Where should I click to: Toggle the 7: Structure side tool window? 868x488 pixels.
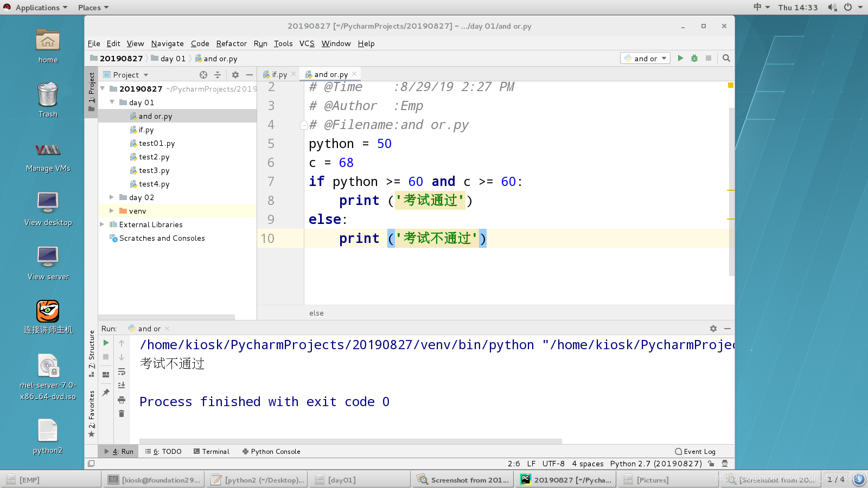[91, 354]
